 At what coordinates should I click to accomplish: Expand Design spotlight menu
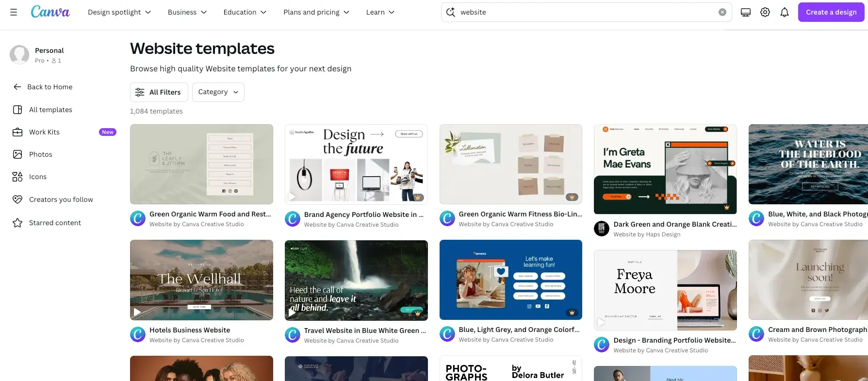pos(119,12)
